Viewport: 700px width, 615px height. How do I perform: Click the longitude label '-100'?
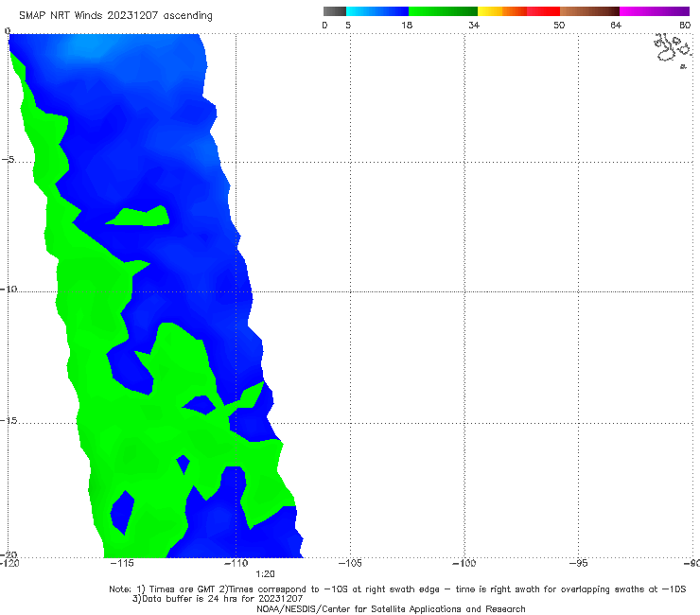[464, 563]
